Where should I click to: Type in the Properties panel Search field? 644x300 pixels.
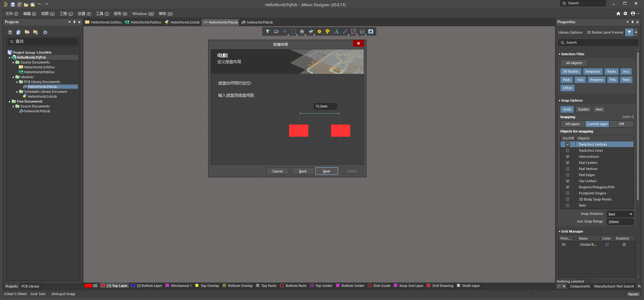click(598, 42)
